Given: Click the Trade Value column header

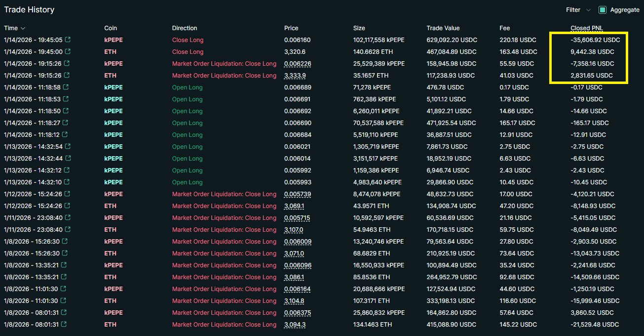Looking at the screenshot, I should [443, 28].
